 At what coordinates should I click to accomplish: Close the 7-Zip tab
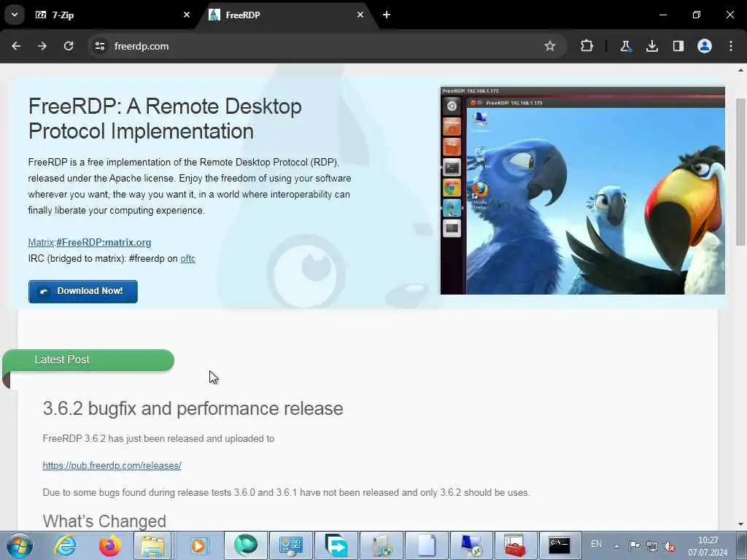[187, 15]
